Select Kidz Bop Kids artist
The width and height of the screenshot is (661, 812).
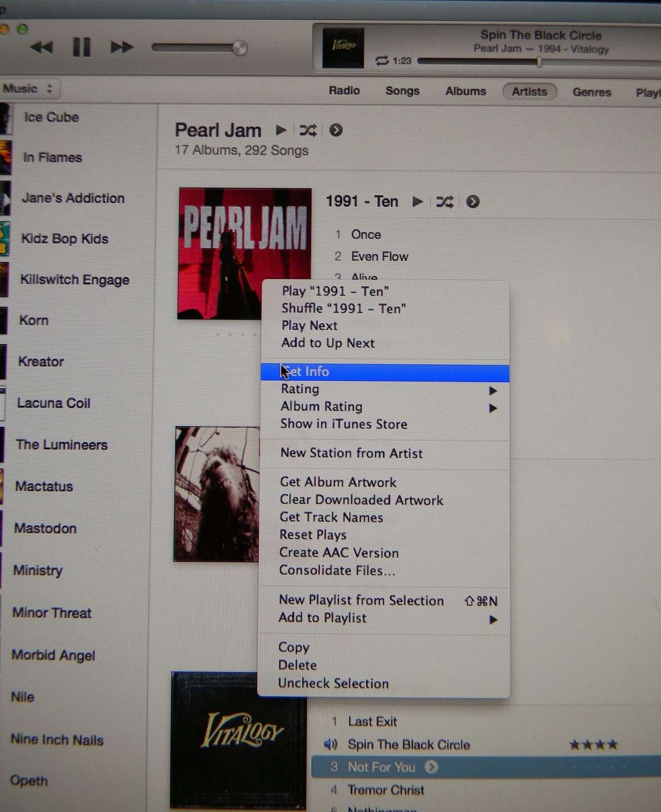64,239
